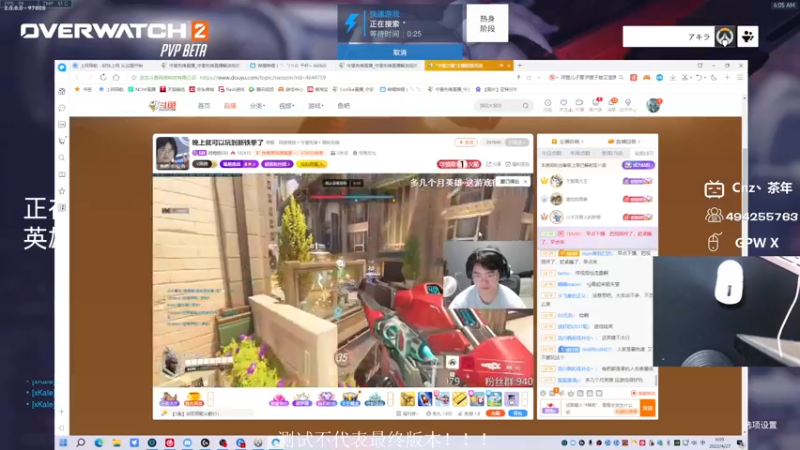Share the stream via 分享 icon
This screenshot has width=800, height=450.
pyautogui.click(x=493, y=164)
